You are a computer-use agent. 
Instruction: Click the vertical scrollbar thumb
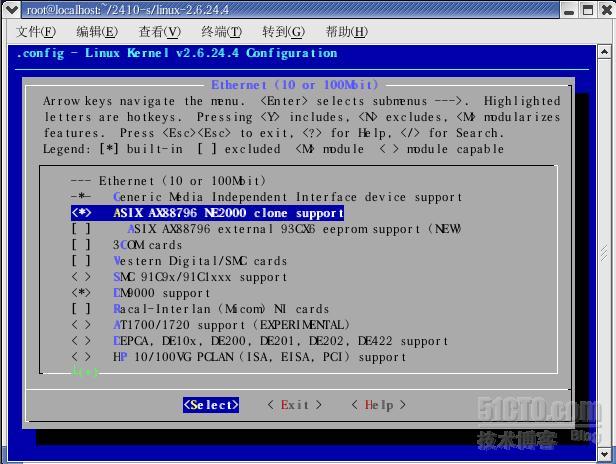click(604, 253)
